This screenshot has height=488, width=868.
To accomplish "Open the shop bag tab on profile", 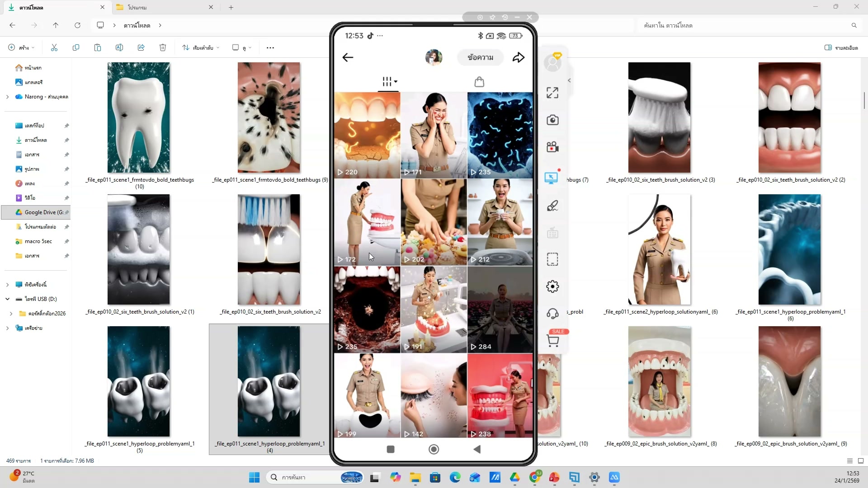I will coord(479,82).
